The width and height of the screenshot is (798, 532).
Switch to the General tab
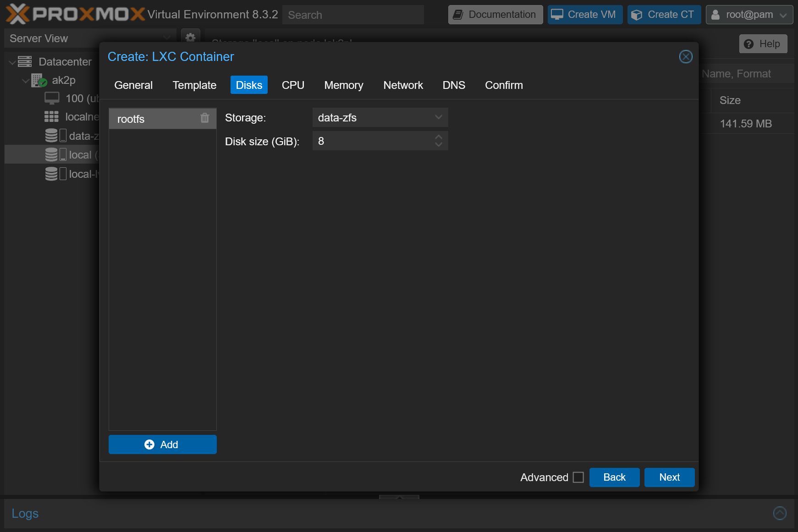133,85
